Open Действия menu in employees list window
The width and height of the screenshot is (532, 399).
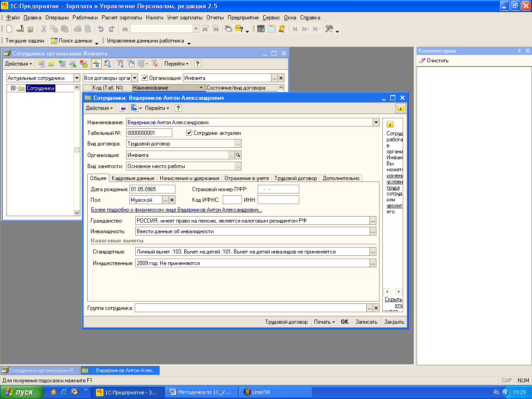click(18, 64)
